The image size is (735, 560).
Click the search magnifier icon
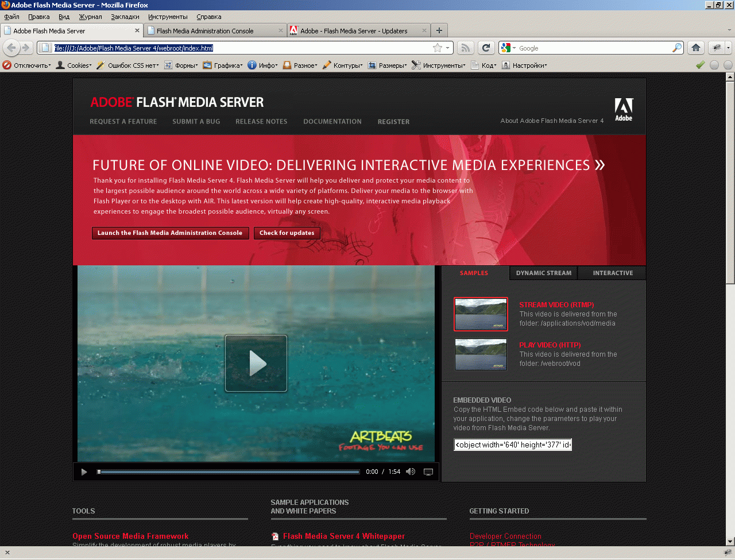(x=678, y=48)
